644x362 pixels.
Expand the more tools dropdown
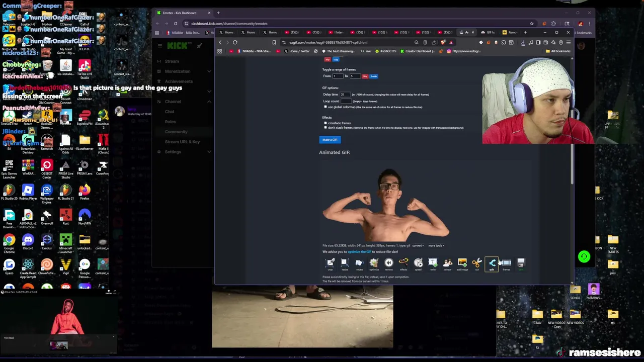(436, 246)
